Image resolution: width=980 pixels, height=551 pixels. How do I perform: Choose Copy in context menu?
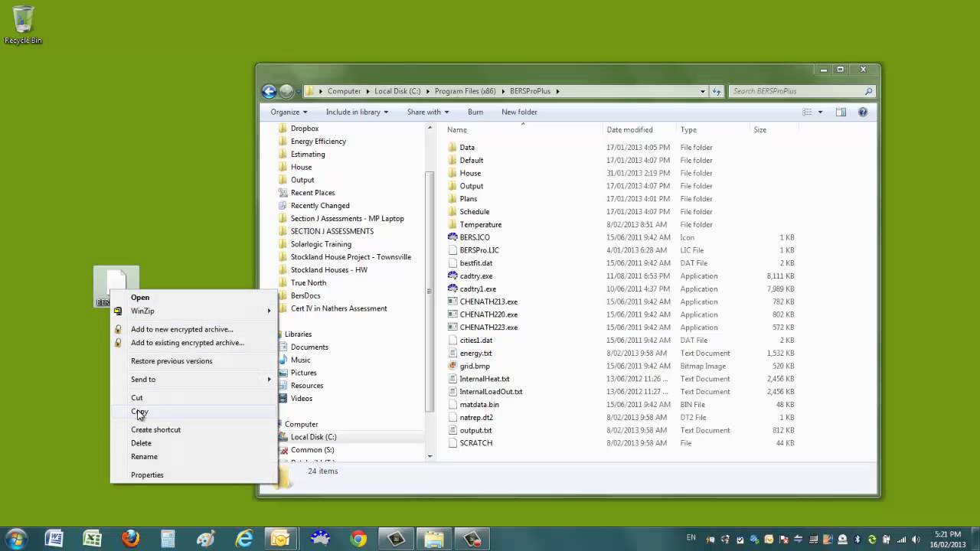[139, 412]
